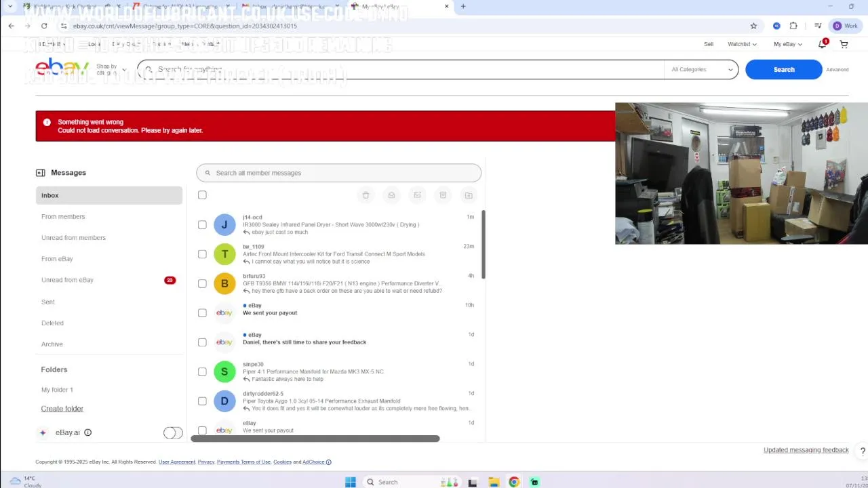Click the Search for anything field

click(400, 69)
